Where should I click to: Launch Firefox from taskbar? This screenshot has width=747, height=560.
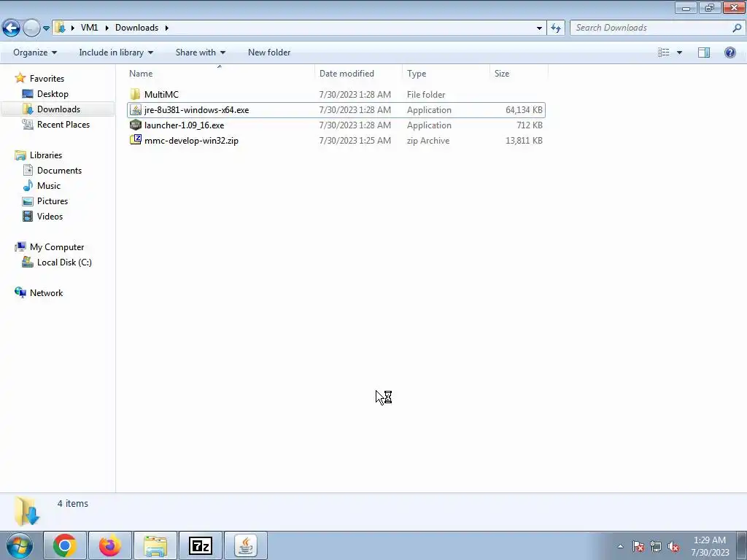click(110, 545)
